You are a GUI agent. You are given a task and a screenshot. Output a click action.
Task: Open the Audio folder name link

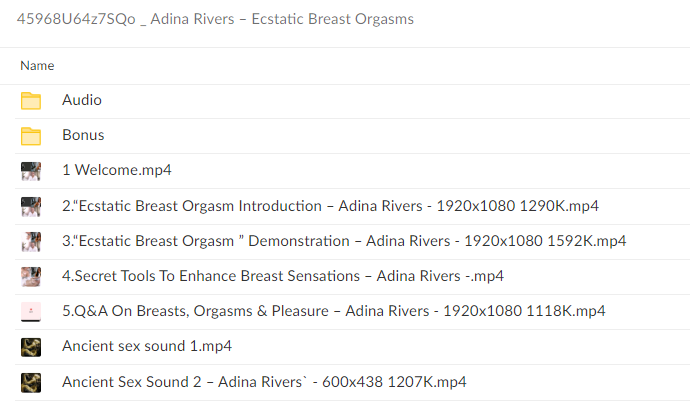coord(82,100)
